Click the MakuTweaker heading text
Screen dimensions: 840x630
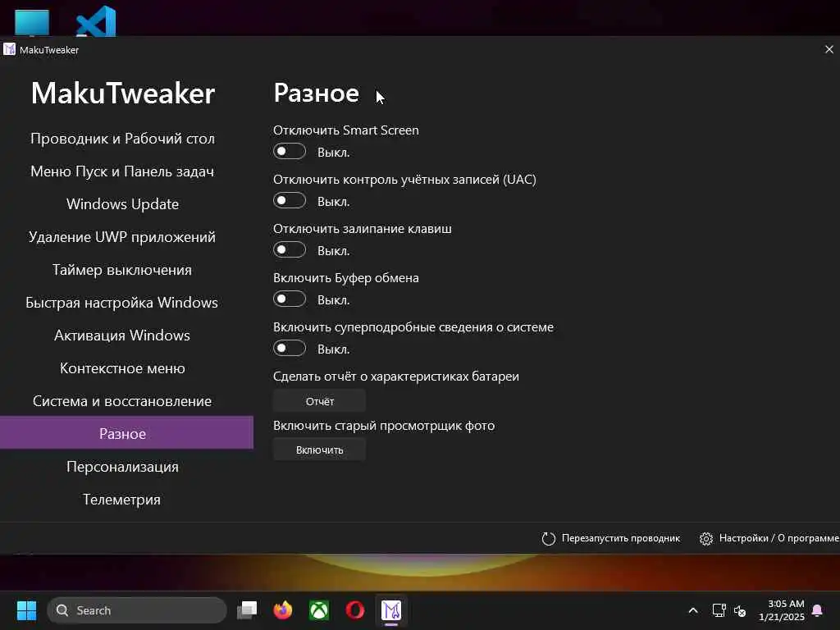tap(123, 94)
